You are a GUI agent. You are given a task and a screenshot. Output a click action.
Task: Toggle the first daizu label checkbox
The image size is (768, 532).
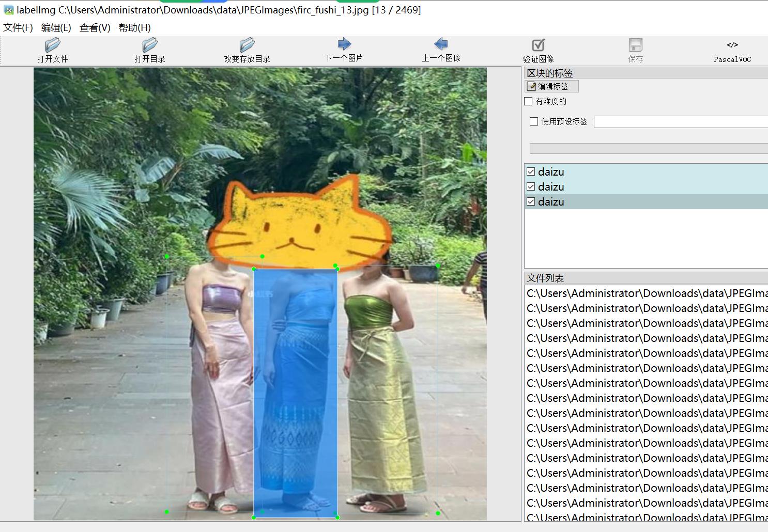point(531,171)
